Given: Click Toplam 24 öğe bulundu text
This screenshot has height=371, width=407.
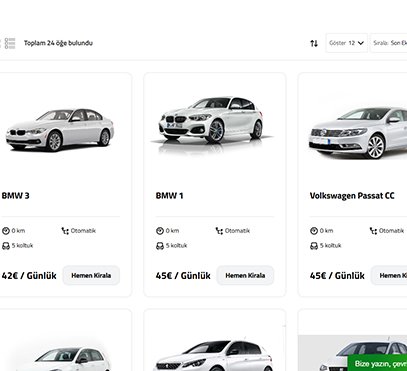Looking at the screenshot, I should (x=58, y=43).
